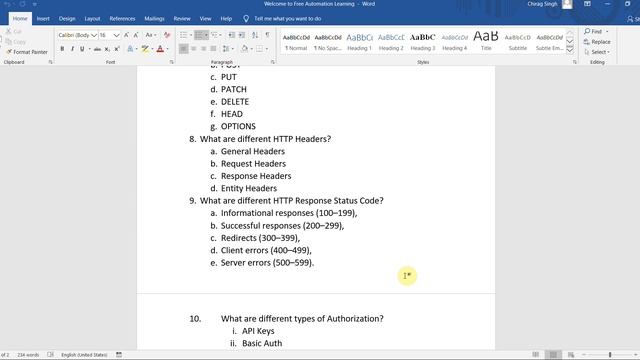640x360 pixels.
Task: Open the underline style dropdown arrow
Action: click(89, 49)
